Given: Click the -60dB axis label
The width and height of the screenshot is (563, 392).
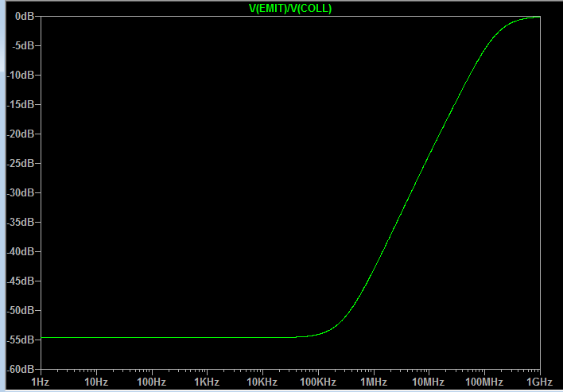Looking at the screenshot, I should click(21, 369).
